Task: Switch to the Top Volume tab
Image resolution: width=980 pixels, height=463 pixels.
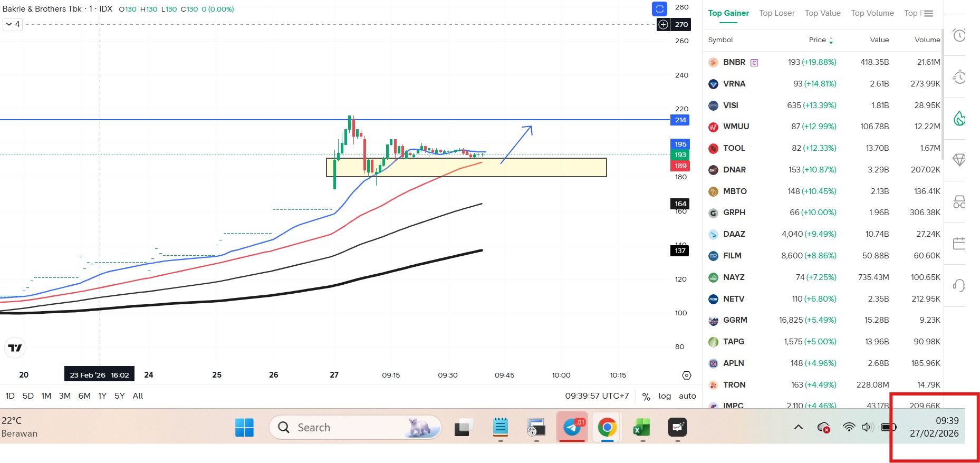Action: pyautogui.click(x=872, y=13)
